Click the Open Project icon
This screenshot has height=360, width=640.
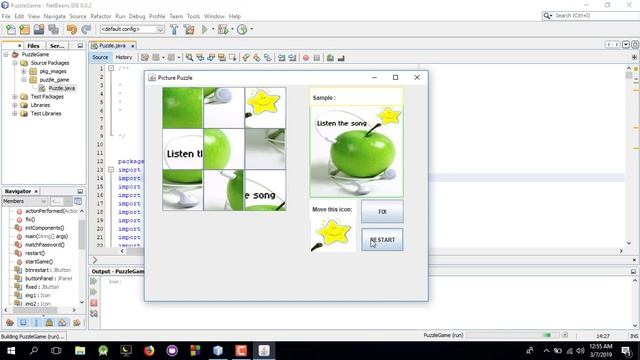click(39, 29)
